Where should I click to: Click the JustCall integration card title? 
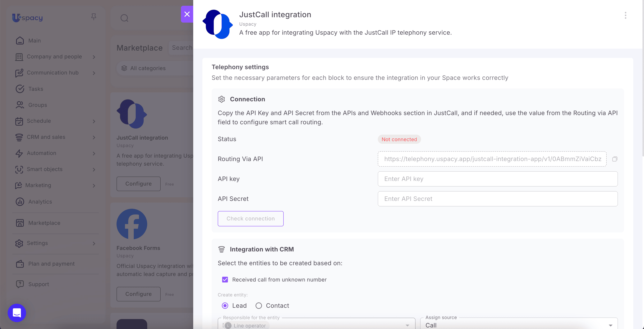(142, 138)
